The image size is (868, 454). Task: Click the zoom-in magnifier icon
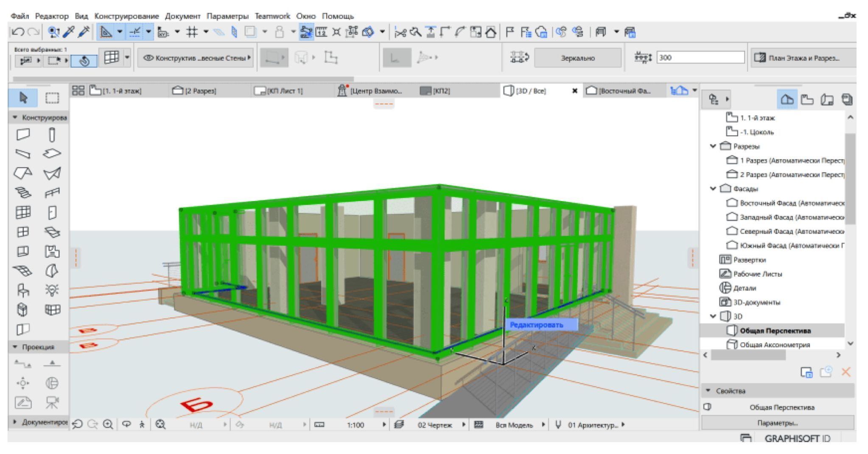(108, 424)
